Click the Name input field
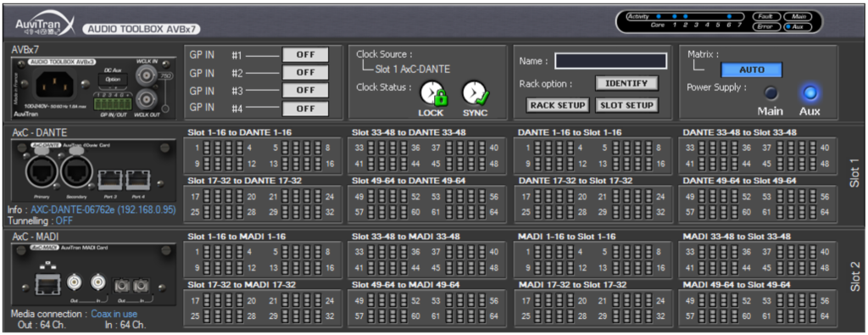The image size is (868, 335). click(610, 61)
